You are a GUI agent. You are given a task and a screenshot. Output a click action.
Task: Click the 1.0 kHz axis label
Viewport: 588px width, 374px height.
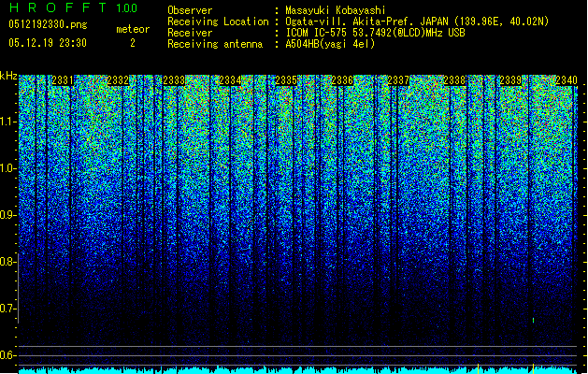tap(8, 169)
